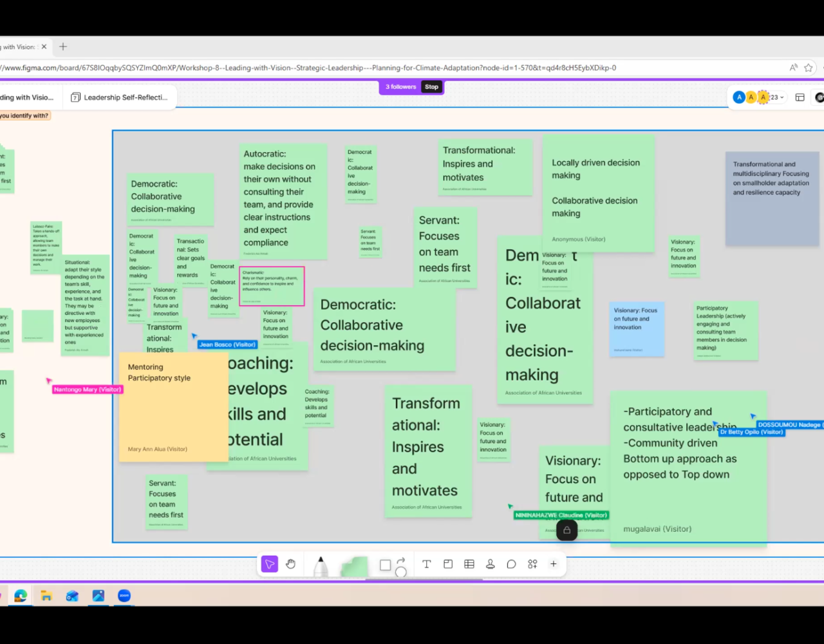Stop the spotlight for followers
Viewport: 824px width, 644px height.
pyautogui.click(x=431, y=87)
